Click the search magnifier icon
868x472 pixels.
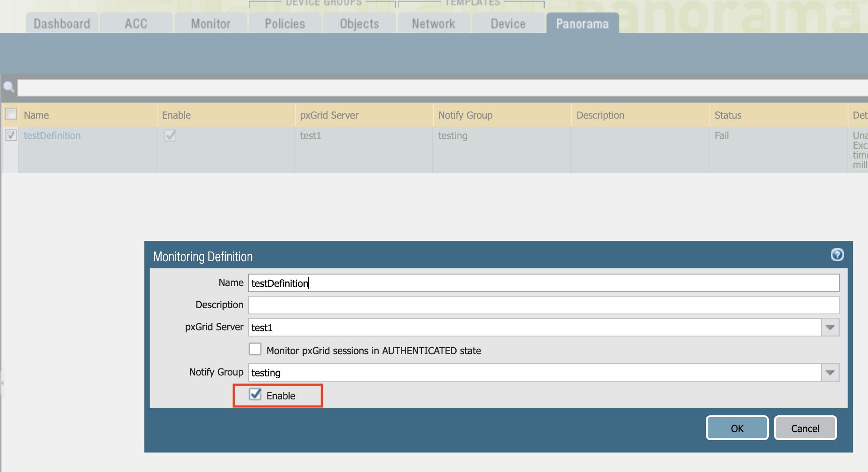pos(9,87)
